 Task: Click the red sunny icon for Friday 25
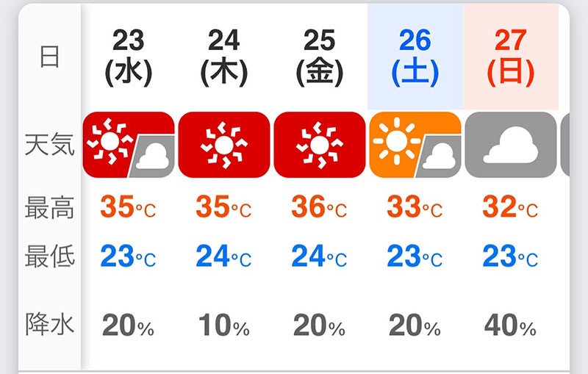[x=319, y=145]
